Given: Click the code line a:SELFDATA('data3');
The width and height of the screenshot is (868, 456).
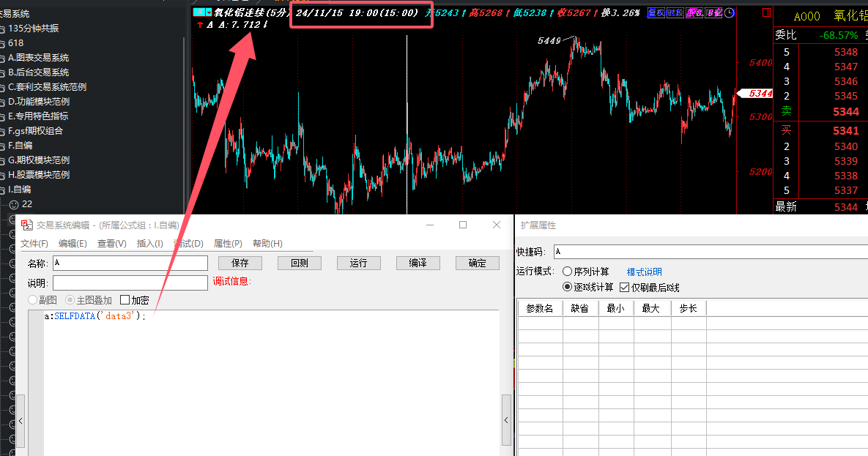Looking at the screenshot, I should (x=94, y=316).
